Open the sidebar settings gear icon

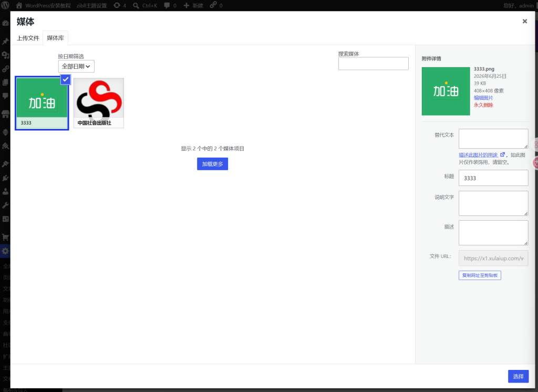click(5, 251)
